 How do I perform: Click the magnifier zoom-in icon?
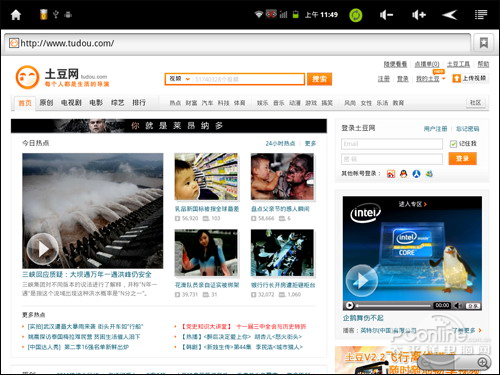point(482,362)
